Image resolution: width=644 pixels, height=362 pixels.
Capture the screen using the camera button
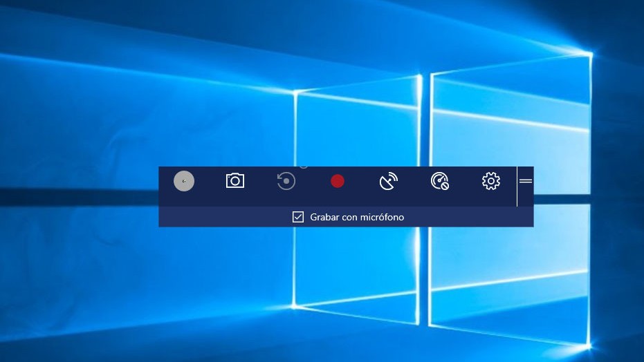tap(235, 181)
